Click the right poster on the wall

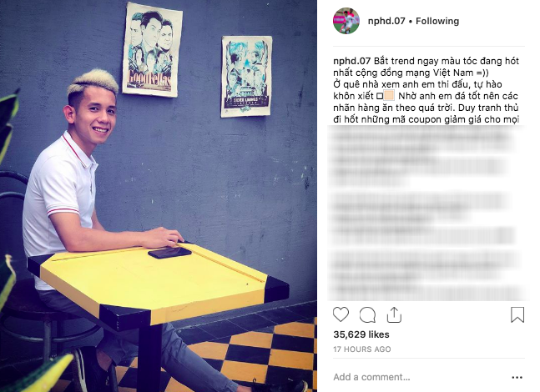(x=246, y=76)
